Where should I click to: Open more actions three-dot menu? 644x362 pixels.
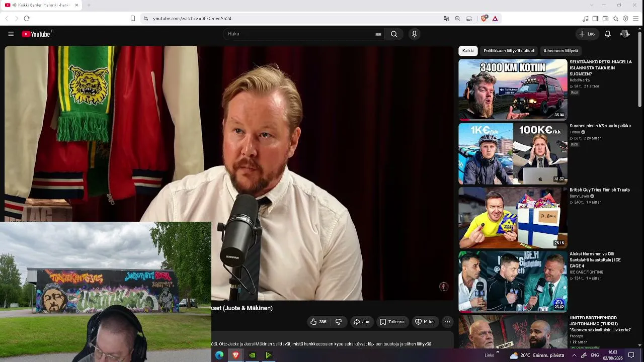(447, 322)
